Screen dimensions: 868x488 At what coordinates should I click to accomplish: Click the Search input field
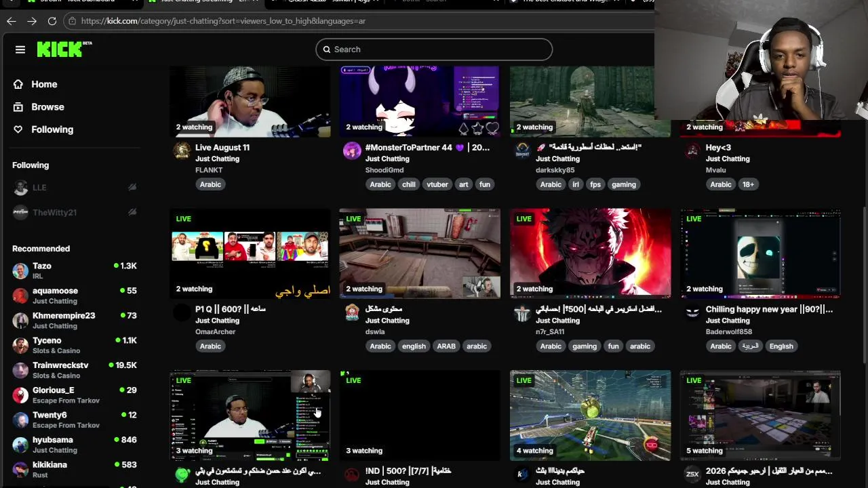click(434, 49)
